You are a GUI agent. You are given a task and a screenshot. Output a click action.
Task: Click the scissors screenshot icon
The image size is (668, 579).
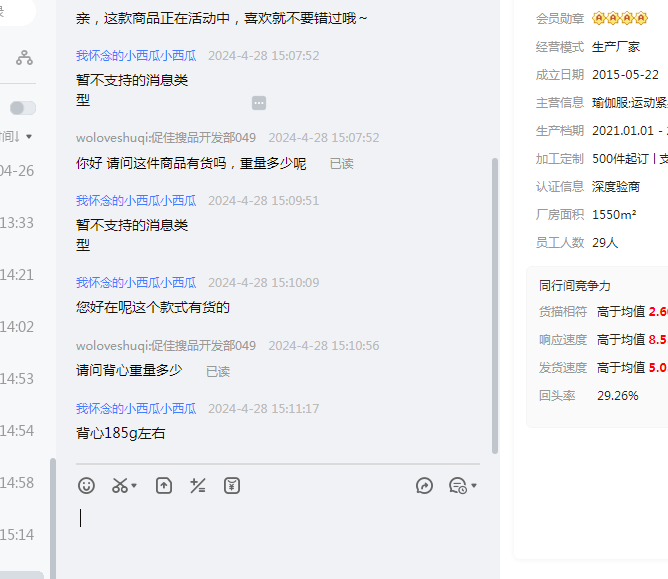pyautogui.click(x=119, y=486)
